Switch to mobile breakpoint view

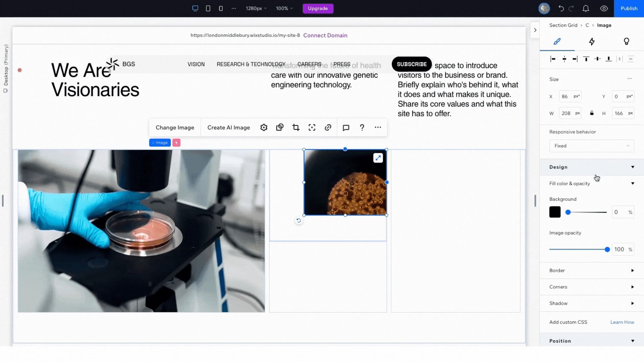(221, 8)
